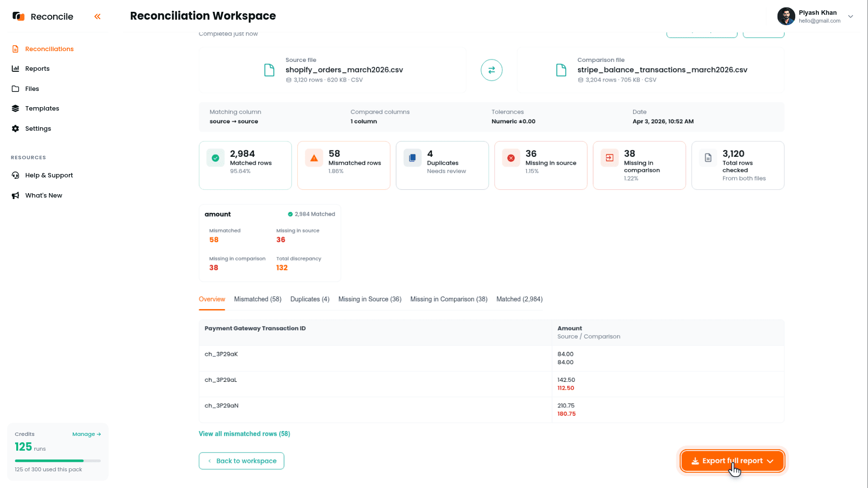Open View all mismatched rows (58) link
This screenshot has height=488, width=868.
244,434
